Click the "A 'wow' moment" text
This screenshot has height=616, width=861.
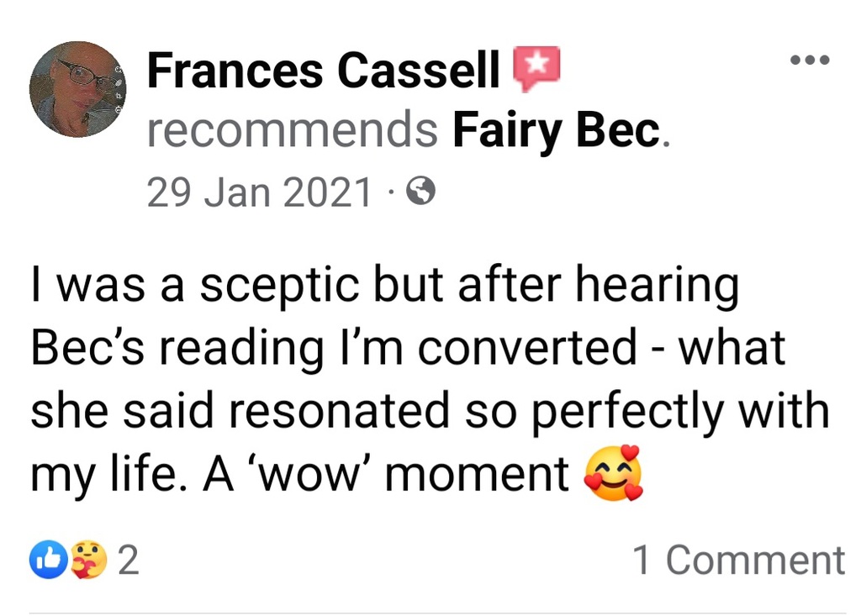387,474
